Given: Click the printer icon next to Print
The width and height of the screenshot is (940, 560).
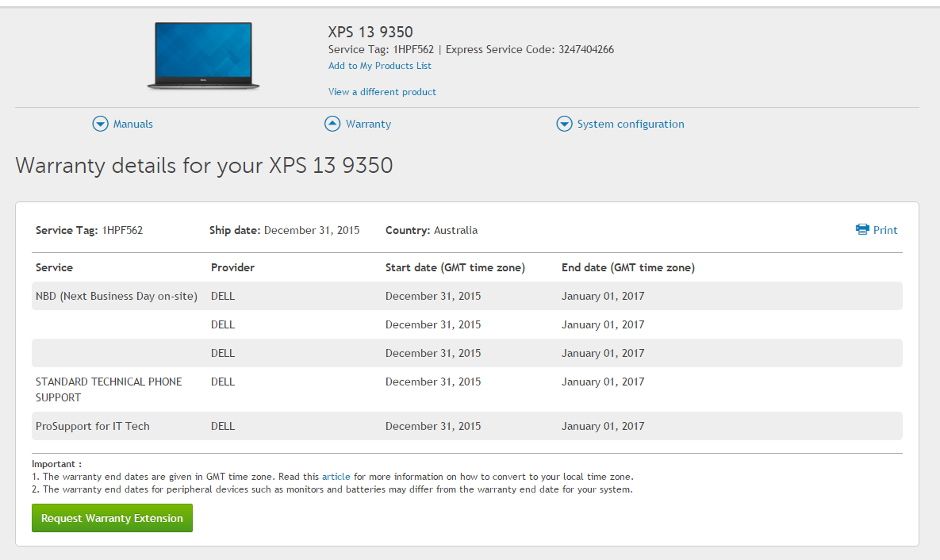Looking at the screenshot, I should (862, 230).
